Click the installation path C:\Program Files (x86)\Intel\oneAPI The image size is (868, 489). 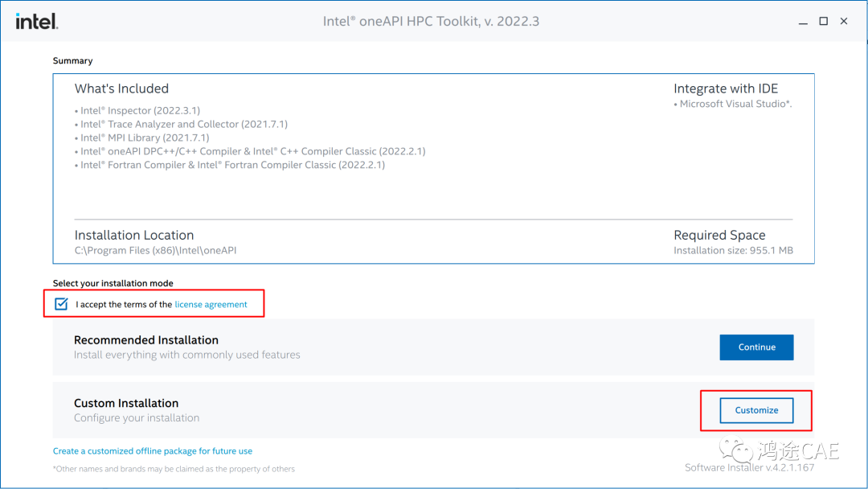click(156, 250)
